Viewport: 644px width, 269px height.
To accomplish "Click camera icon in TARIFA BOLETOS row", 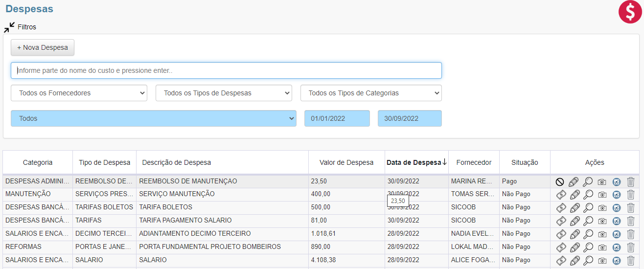I will (602, 208).
